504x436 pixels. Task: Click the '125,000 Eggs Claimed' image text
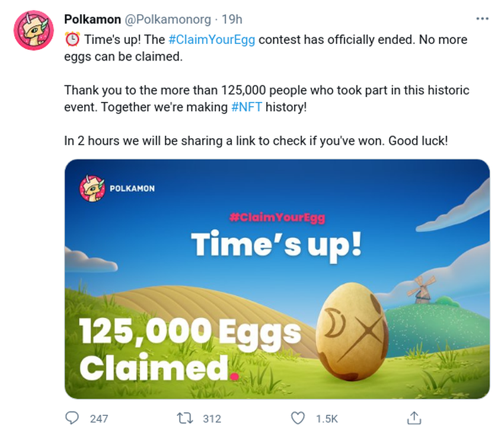tap(190, 349)
